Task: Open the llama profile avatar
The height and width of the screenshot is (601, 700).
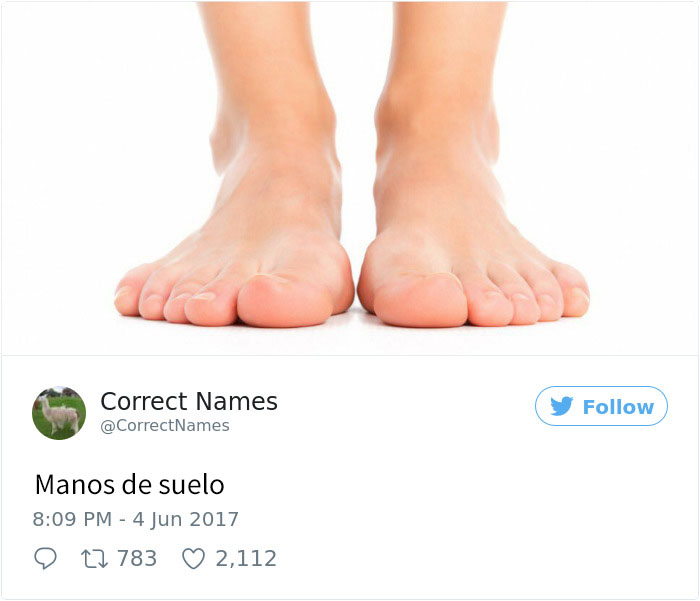Action: point(59,413)
